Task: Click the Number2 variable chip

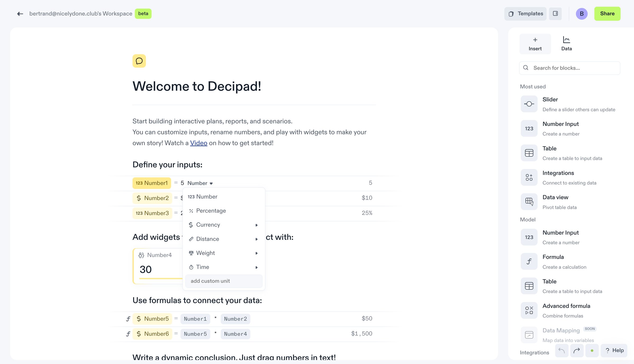Action: (x=152, y=198)
